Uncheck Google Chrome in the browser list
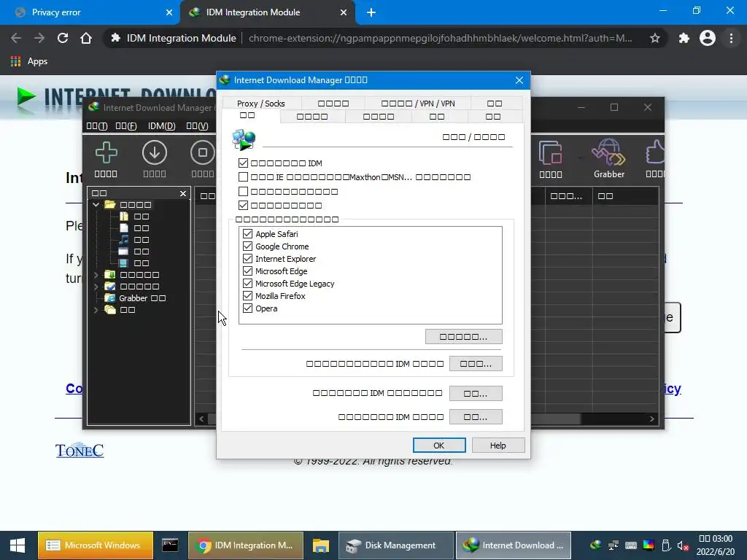 (247, 246)
